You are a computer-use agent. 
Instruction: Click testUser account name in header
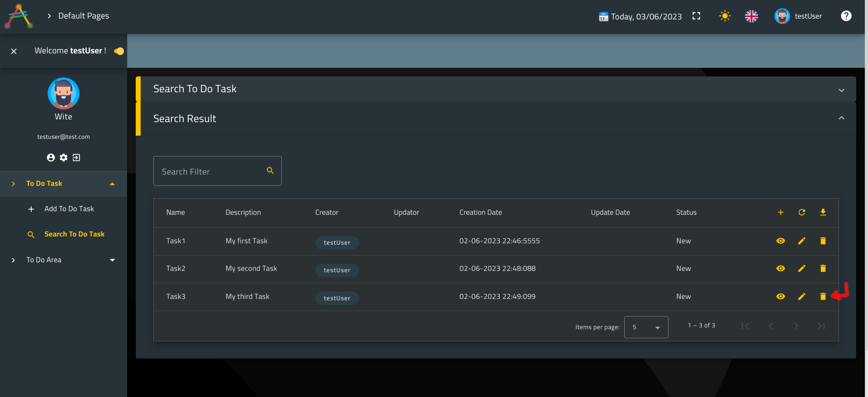(808, 16)
